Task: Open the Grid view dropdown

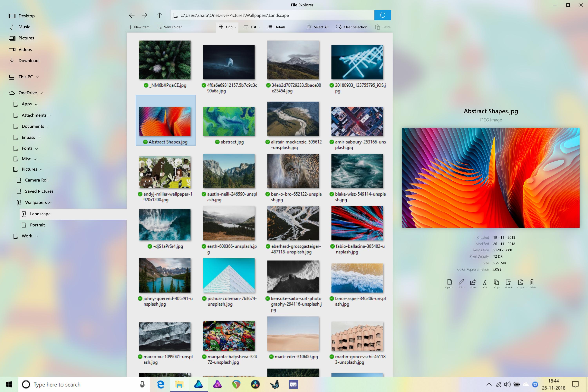Action: (235, 27)
